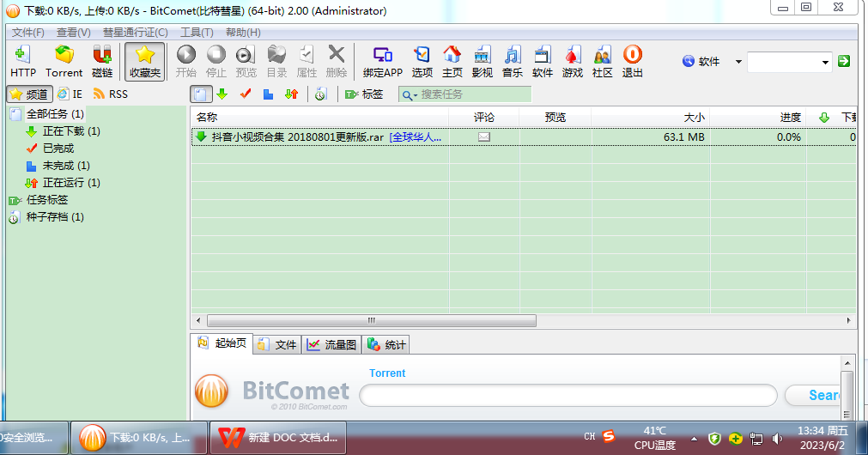Screen dimensions: 868x455
Task: Start task with 开始 button
Action: [x=186, y=62]
